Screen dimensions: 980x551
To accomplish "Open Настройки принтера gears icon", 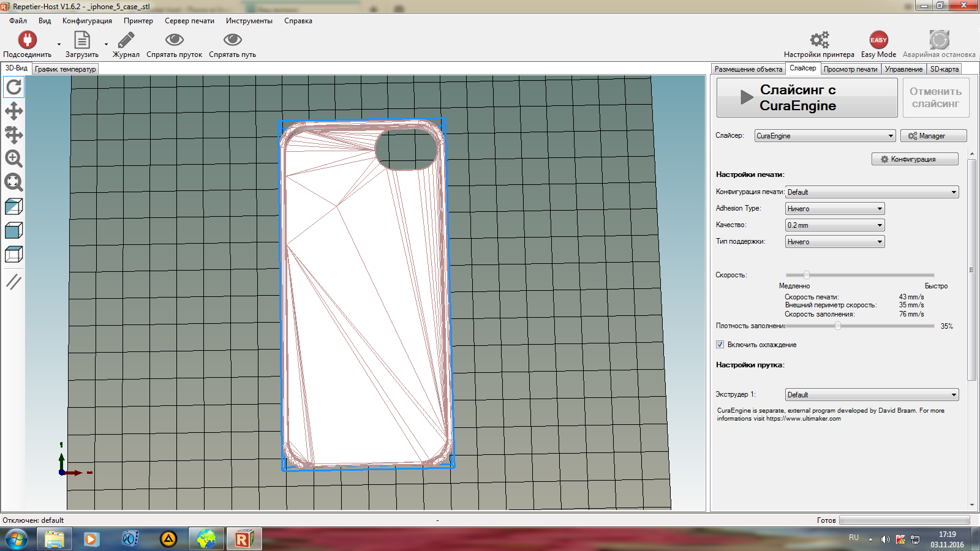I will coord(819,40).
